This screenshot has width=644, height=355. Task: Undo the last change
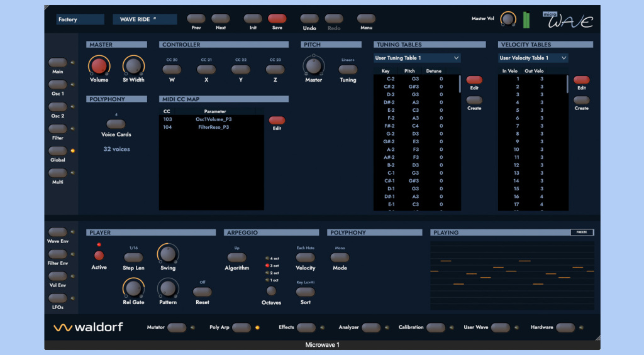309,18
